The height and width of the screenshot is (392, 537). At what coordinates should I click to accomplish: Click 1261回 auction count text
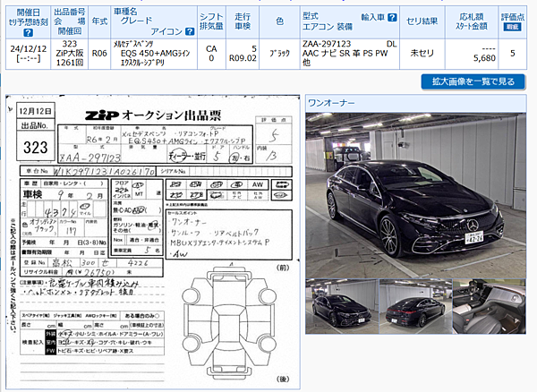[70, 63]
